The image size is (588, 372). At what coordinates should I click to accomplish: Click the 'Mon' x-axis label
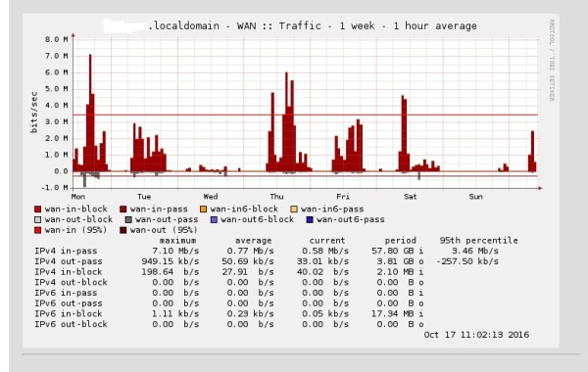pos(78,197)
